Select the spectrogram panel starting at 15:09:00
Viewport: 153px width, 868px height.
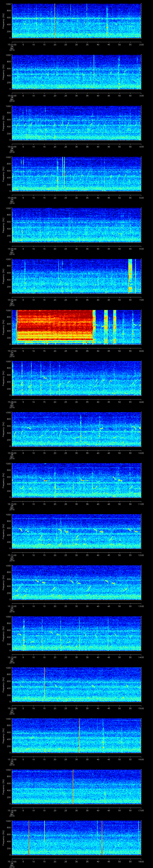click(x=77, y=429)
